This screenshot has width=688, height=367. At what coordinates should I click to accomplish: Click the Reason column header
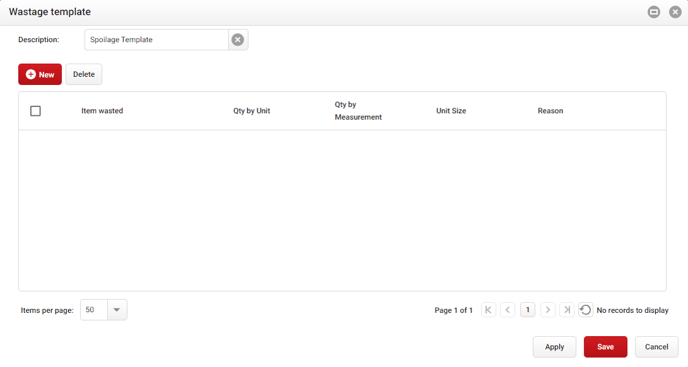click(550, 111)
